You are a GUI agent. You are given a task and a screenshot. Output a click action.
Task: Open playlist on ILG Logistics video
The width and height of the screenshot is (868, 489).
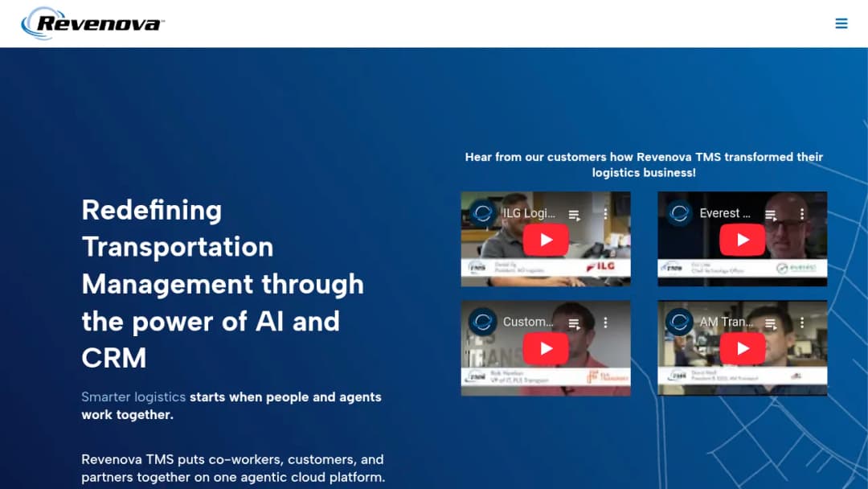coord(574,215)
